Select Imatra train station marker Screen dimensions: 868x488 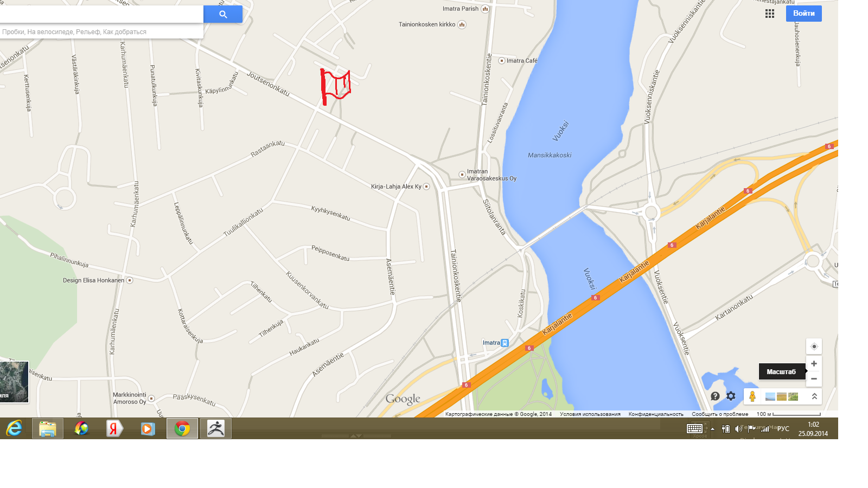(x=505, y=343)
